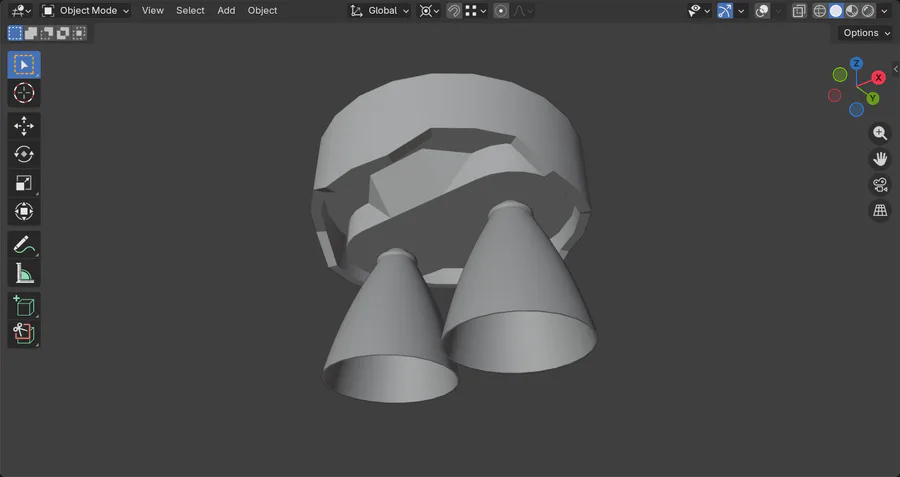Open the Options dropdown

pos(866,33)
